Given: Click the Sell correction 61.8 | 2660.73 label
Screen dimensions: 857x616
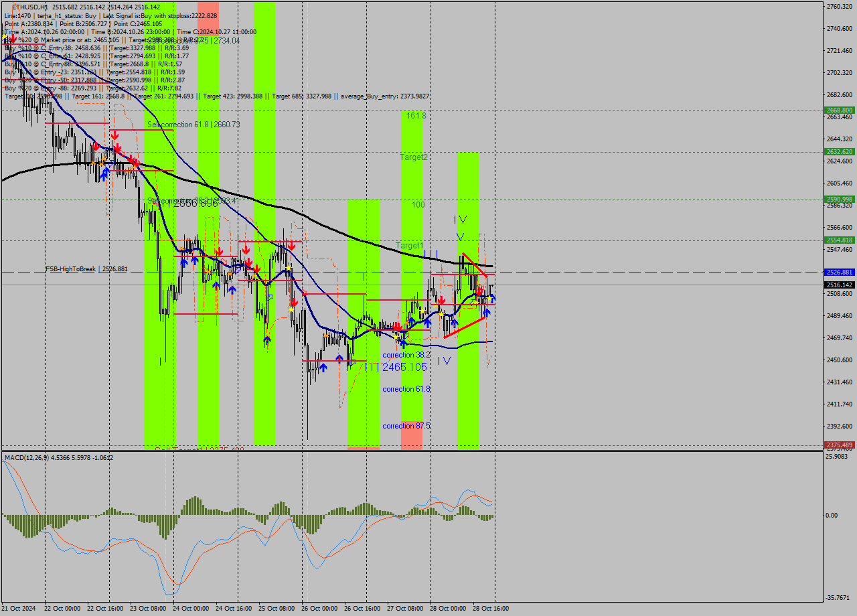Looking at the screenshot, I should point(193,125).
